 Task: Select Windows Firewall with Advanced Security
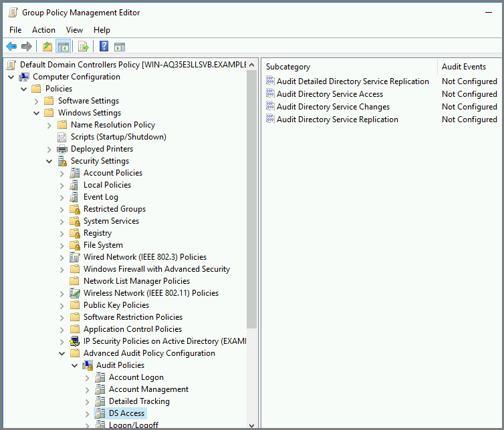[156, 269]
